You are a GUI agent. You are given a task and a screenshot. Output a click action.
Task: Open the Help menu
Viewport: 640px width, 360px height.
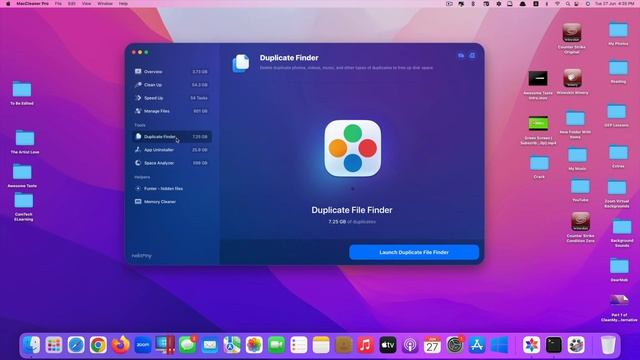123,4
